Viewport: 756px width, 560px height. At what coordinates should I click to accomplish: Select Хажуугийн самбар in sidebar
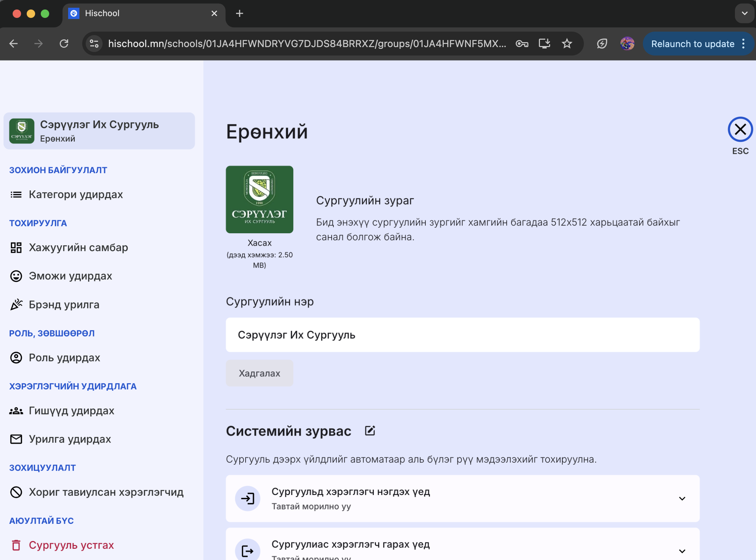point(78,247)
